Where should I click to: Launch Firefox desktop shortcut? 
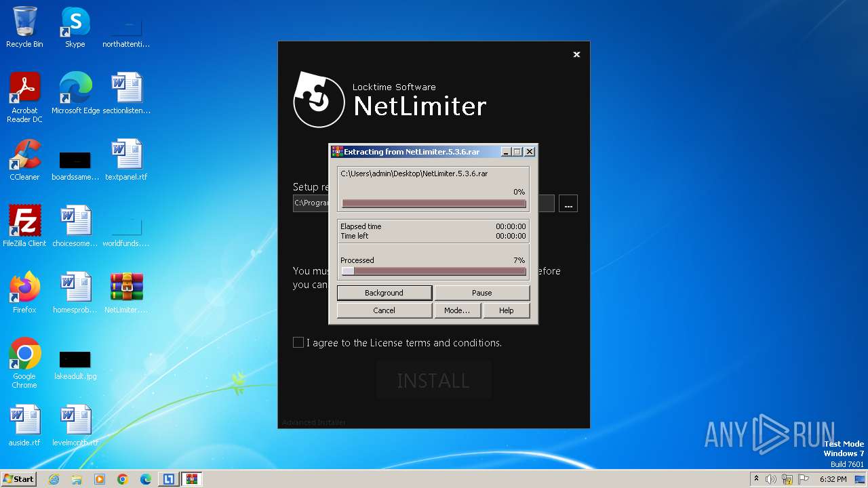pyautogui.click(x=24, y=292)
